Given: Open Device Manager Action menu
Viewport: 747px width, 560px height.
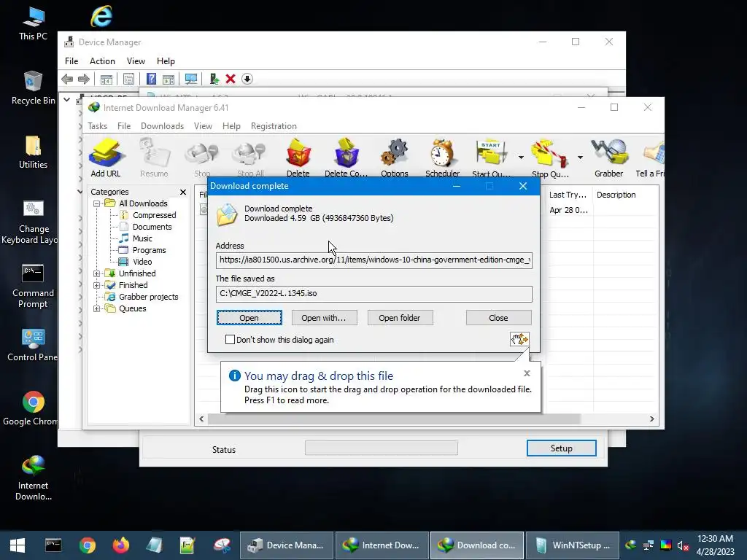Looking at the screenshot, I should [102, 61].
